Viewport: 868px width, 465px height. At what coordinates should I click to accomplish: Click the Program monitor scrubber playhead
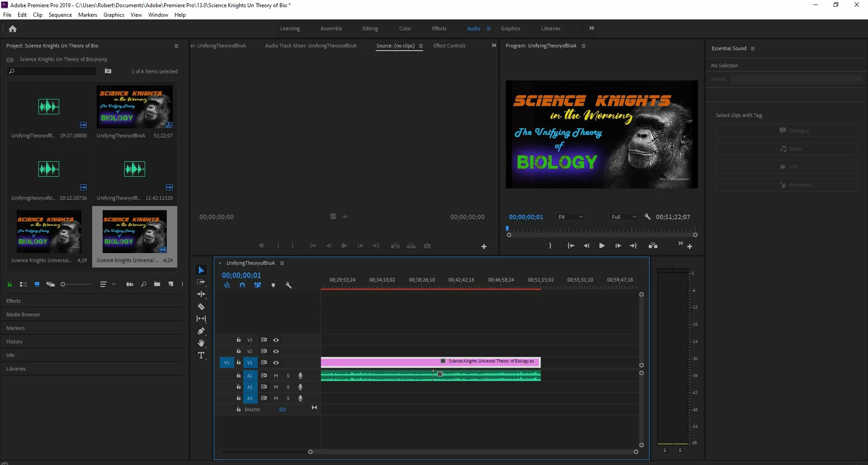click(507, 229)
